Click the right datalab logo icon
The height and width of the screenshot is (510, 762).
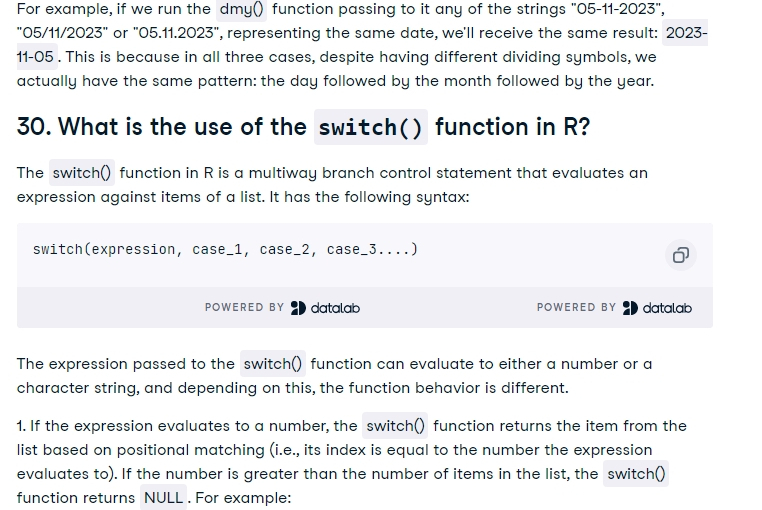click(x=630, y=308)
